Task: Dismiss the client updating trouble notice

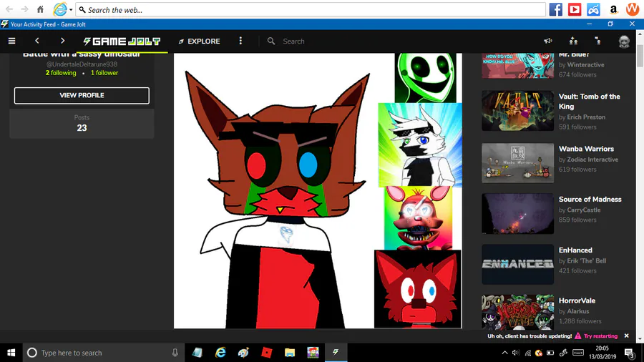Action: point(626,336)
